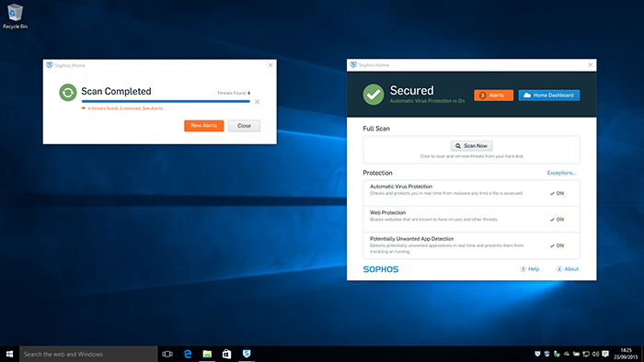Image resolution: width=644 pixels, height=362 pixels.
Task: Open Action Center notifications icon
Action: 605,354
